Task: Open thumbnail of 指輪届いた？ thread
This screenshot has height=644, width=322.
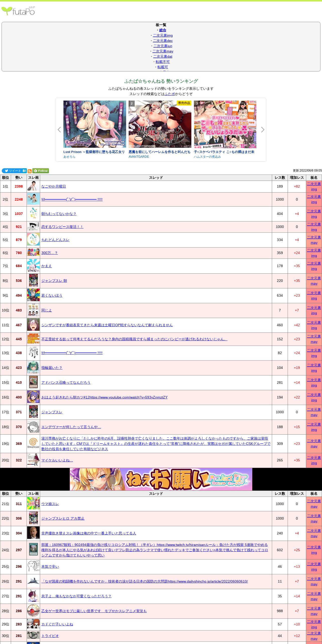Action: pos(33,368)
